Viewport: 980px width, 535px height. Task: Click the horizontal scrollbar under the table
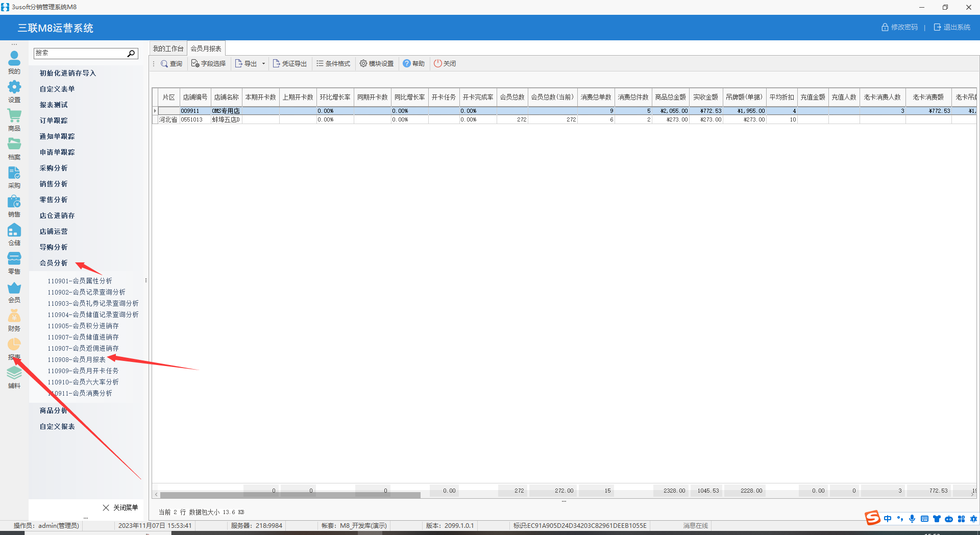click(290, 495)
